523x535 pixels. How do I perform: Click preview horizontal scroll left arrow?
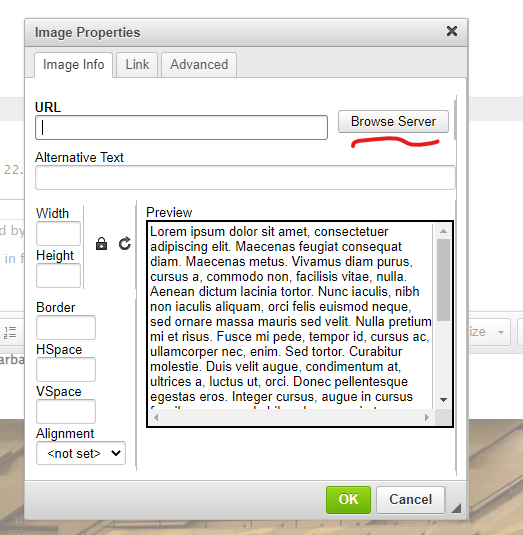coord(156,417)
